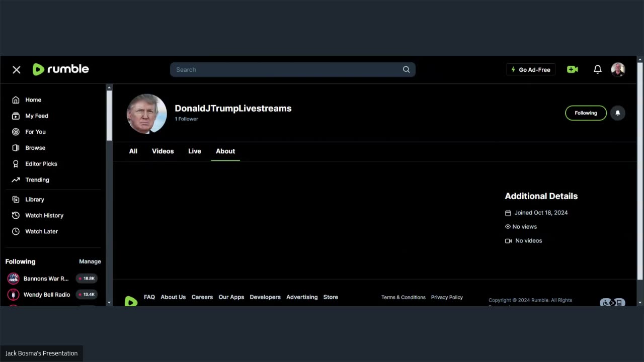The height and width of the screenshot is (362, 644).
Task: Click Manage next to Following
Action: pyautogui.click(x=90, y=261)
